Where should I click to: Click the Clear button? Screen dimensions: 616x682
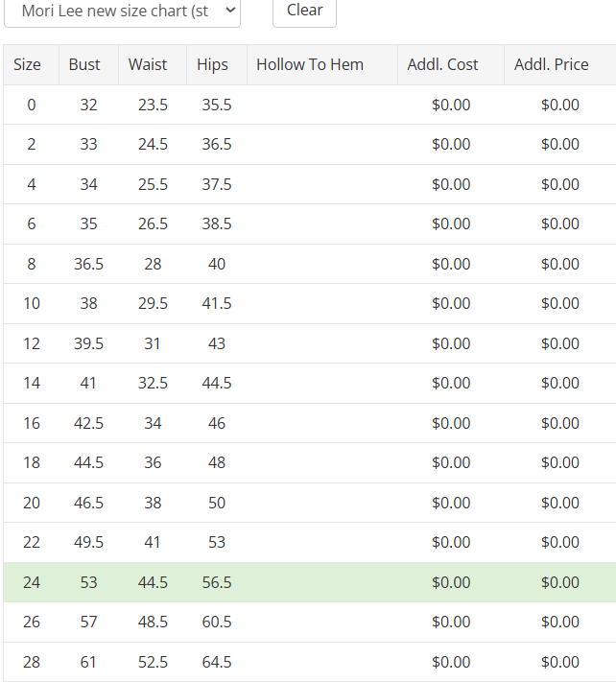point(304,11)
